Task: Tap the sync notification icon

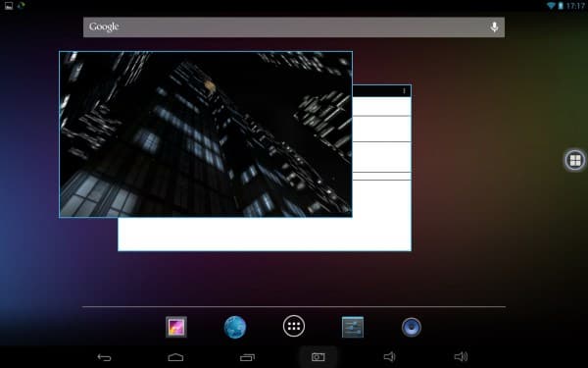Action: [21, 5]
